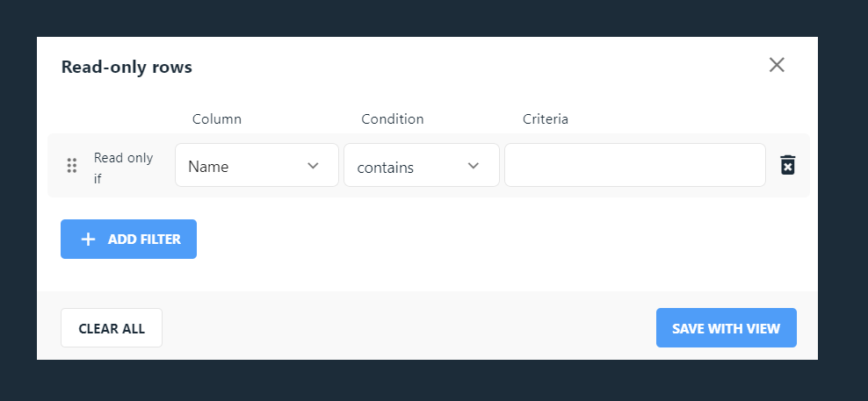
Task: Click the CLEAR ALL button
Action: (x=112, y=328)
